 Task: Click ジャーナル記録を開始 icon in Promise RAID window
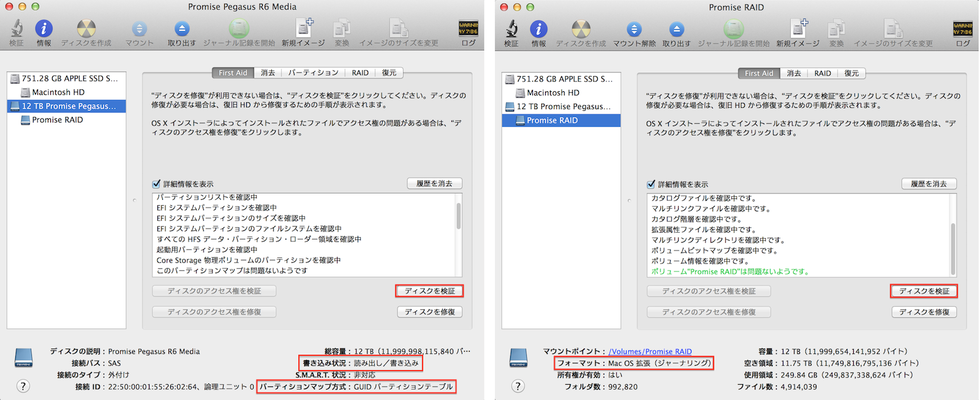[x=734, y=29]
